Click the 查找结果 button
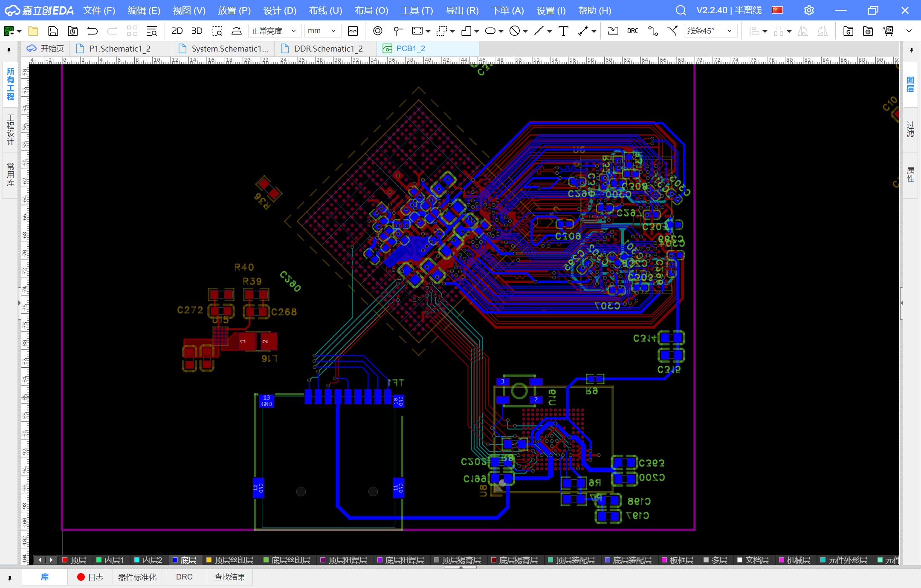Image resolution: width=921 pixels, height=588 pixels. pos(229,577)
